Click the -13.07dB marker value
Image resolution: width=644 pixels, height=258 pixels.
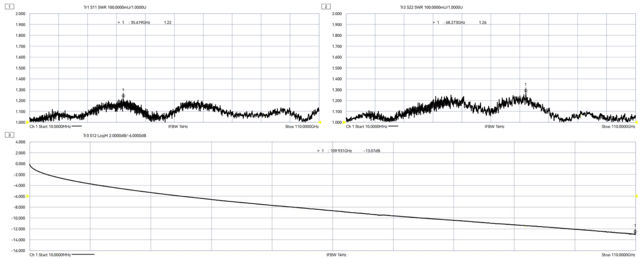click(x=372, y=151)
